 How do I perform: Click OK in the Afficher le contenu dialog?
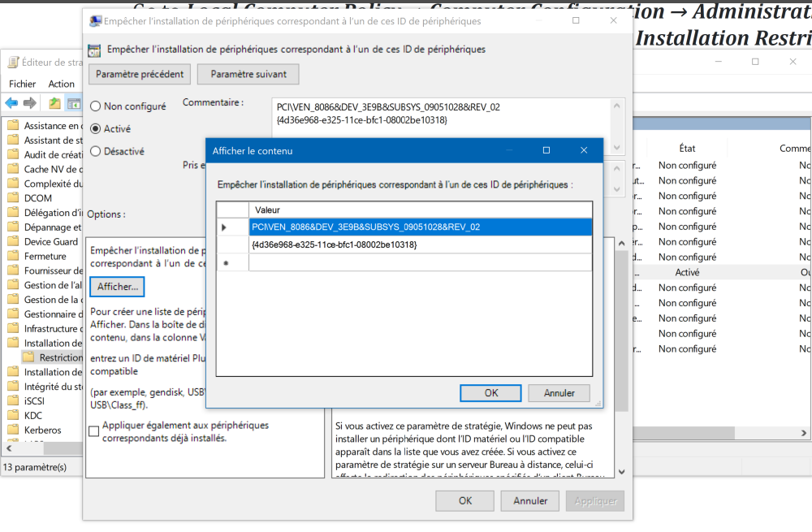click(x=490, y=393)
